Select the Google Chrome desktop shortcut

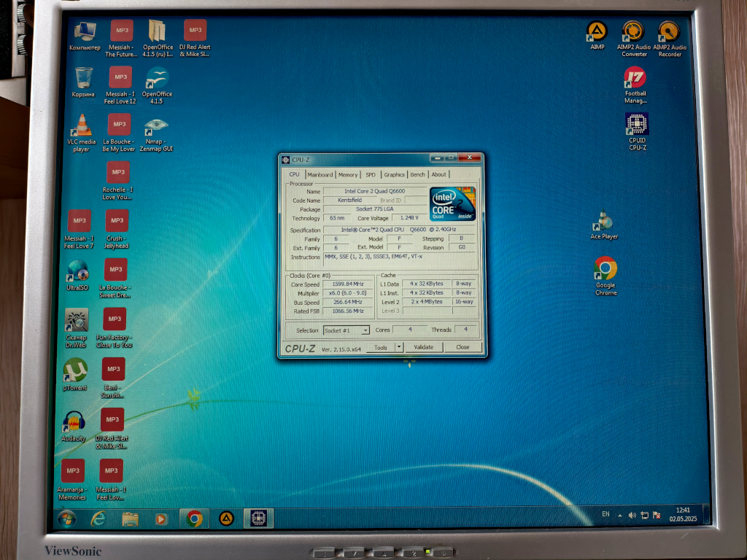[x=605, y=276]
